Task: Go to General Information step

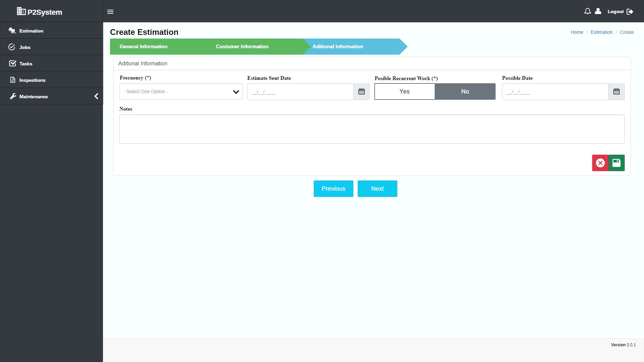Action: coord(144,47)
